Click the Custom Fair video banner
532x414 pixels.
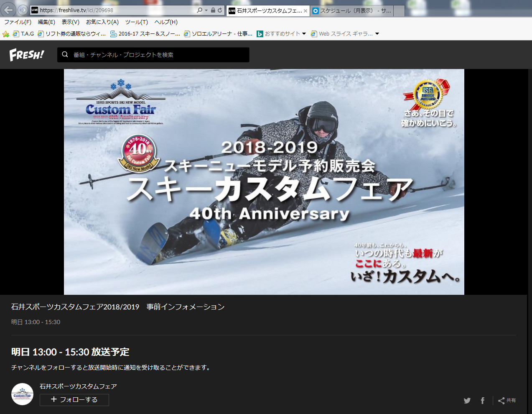click(x=264, y=182)
